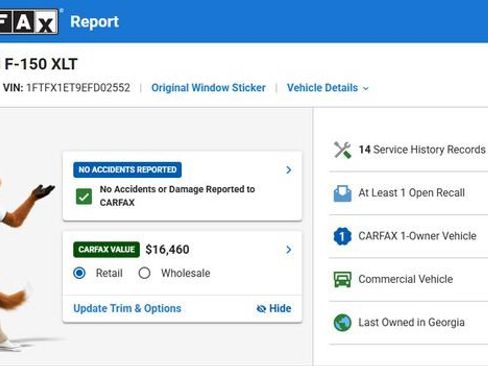This screenshot has width=488, height=366.
Task: Click the VIN number 1FTFX1ET9EFD02552
Action: tap(78, 88)
